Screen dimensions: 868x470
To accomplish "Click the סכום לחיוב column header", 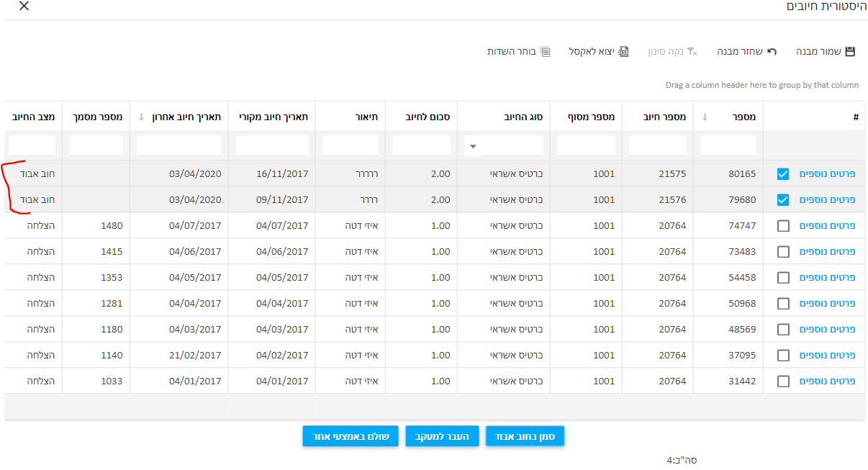I will pyautogui.click(x=421, y=117).
